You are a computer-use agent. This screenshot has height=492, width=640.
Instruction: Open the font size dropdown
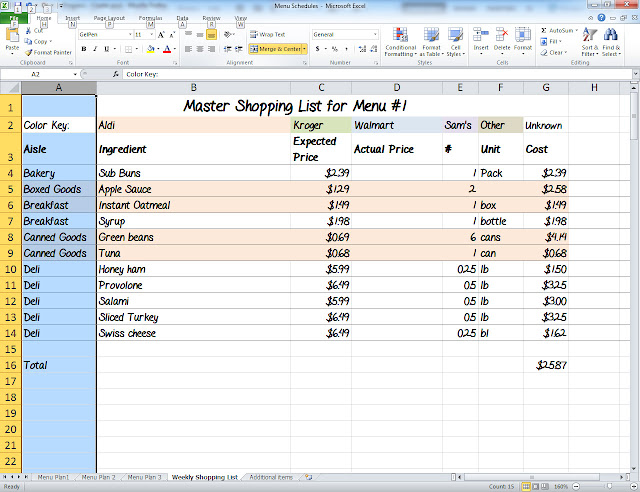(151, 35)
